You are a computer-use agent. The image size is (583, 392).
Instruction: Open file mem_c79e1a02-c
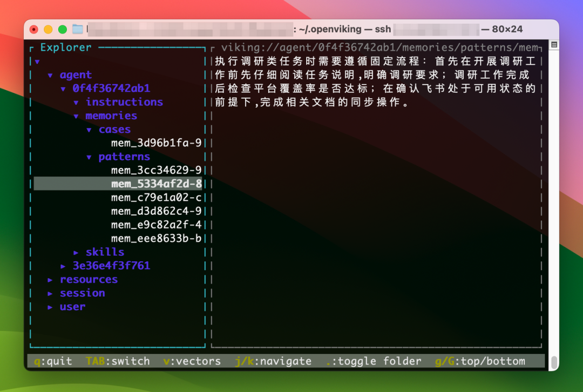156,198
